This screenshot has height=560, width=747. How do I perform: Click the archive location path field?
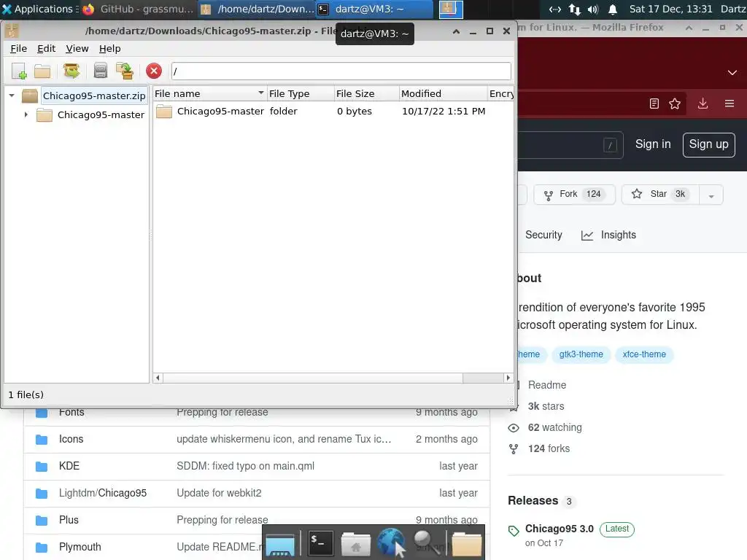coord(341,71)
